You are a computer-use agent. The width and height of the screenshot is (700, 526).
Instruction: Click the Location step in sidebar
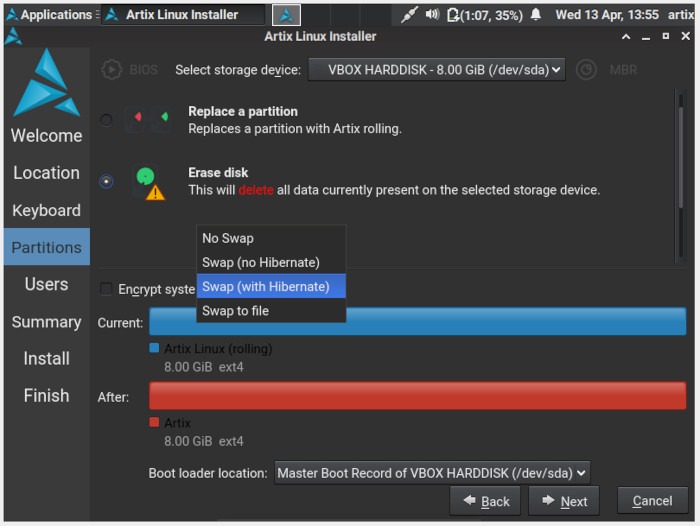[x=47, y=173]
